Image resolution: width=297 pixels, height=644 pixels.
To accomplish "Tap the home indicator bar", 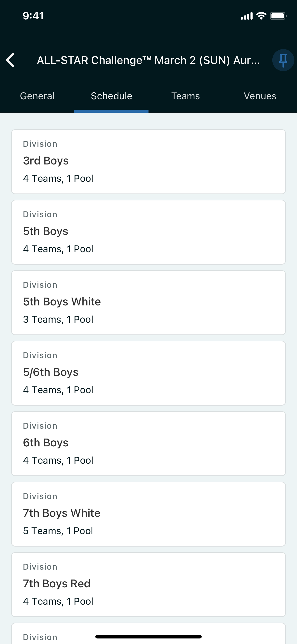I will click(148, 636).
